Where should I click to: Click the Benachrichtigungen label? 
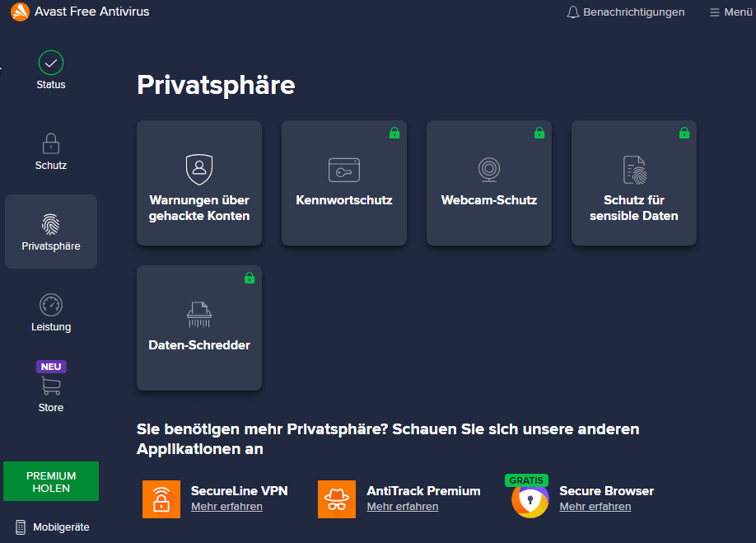(x=634, y=12)
